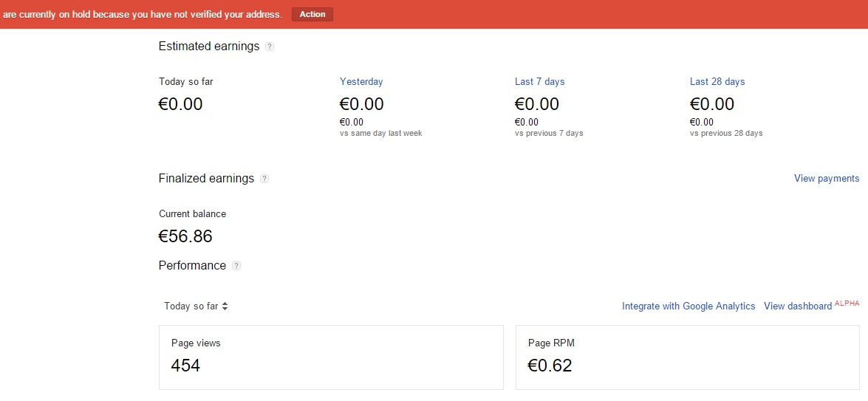Click the Last 28 days earnings amount
The width and height of the screenshot is (868, 401).
[711, 104]
